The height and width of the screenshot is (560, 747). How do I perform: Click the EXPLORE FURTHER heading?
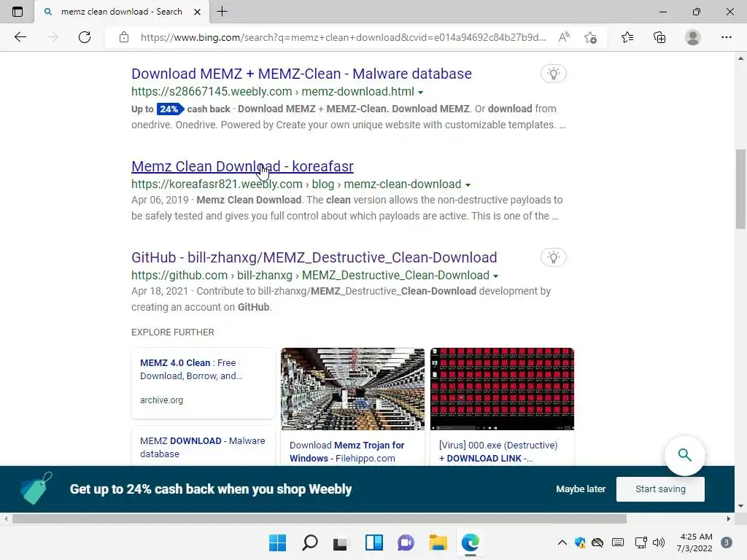click(x=172, y=332)
